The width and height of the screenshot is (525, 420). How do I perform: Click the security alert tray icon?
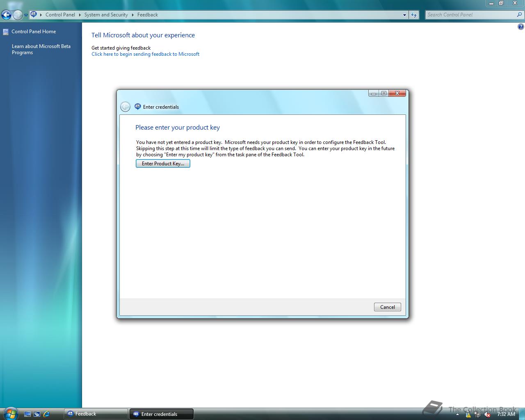(468, 415)
